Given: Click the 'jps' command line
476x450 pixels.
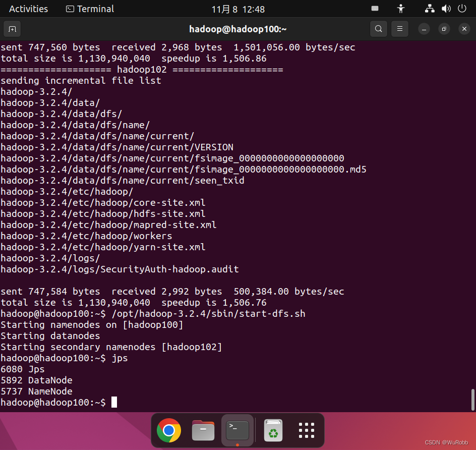Looking at the screenshot, I should pos(64,358).
